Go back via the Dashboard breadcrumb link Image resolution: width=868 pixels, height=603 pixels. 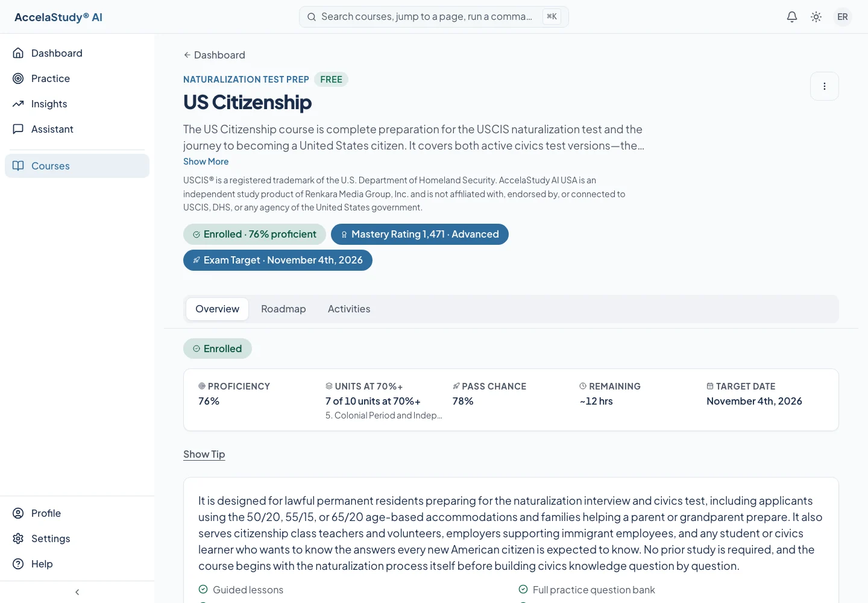pos(215,55)
